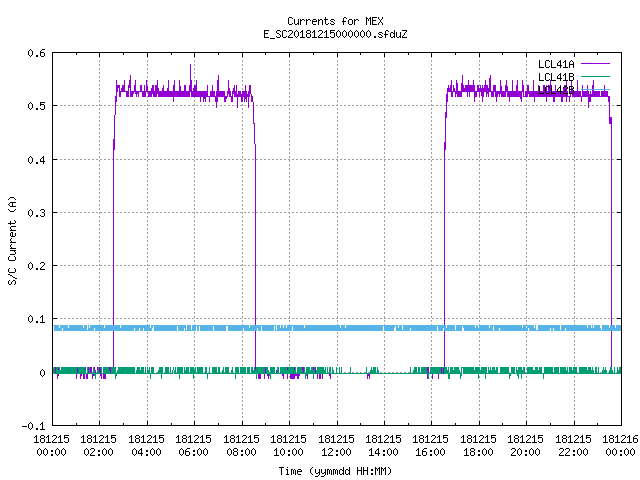Click the x-axis tick '181215 06:00'

194,446
